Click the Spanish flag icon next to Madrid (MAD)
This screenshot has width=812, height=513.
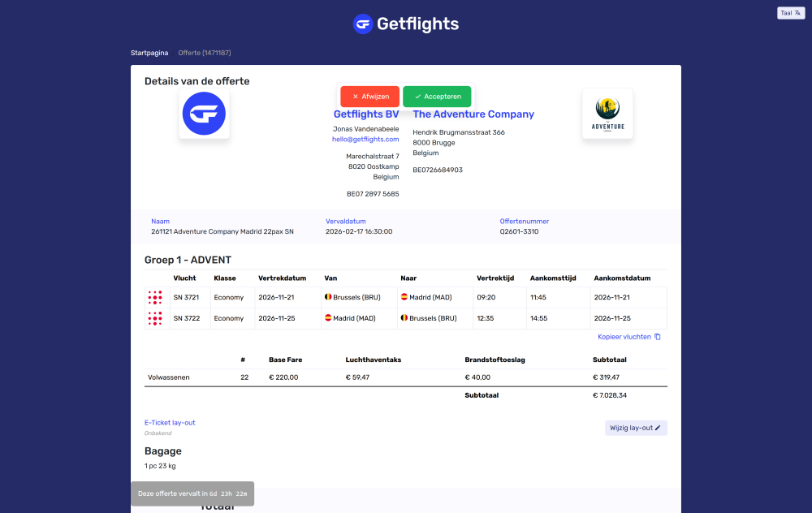coord(404,297)
